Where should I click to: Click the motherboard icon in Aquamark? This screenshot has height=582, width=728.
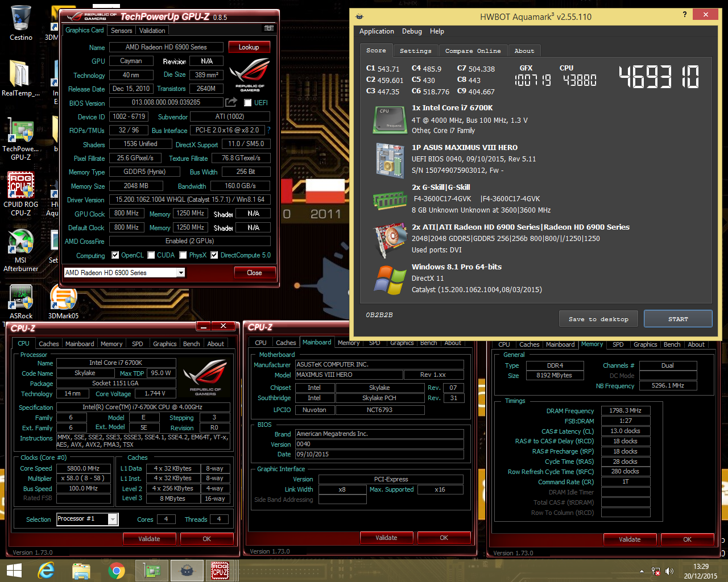pyautogui.click(x=390, y=160)
